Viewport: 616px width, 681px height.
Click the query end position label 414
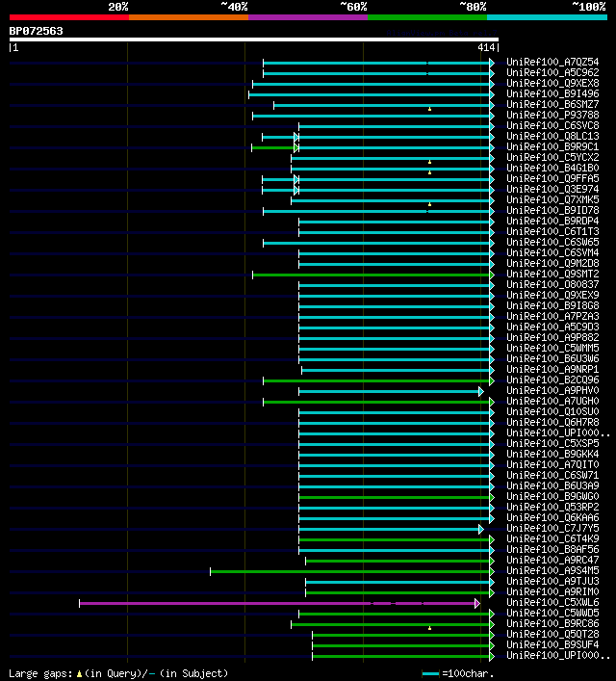(486, 48)
